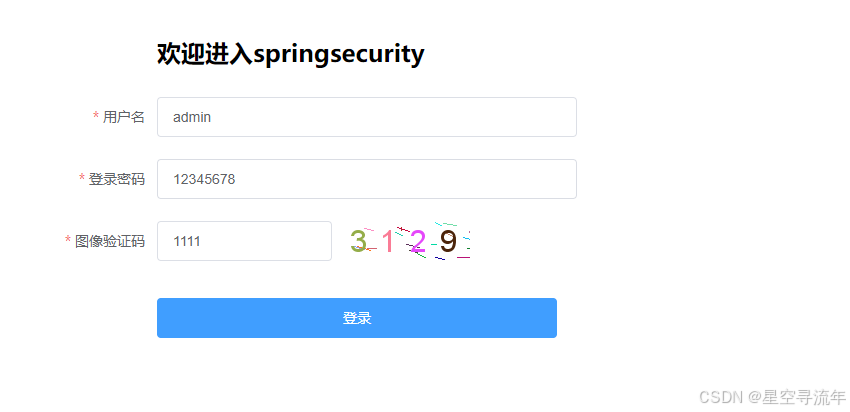Click the red asterisk beside 图像验证码
Image resolution: width=850 pixels, height=412 pixels.
(x=68, y=240)
